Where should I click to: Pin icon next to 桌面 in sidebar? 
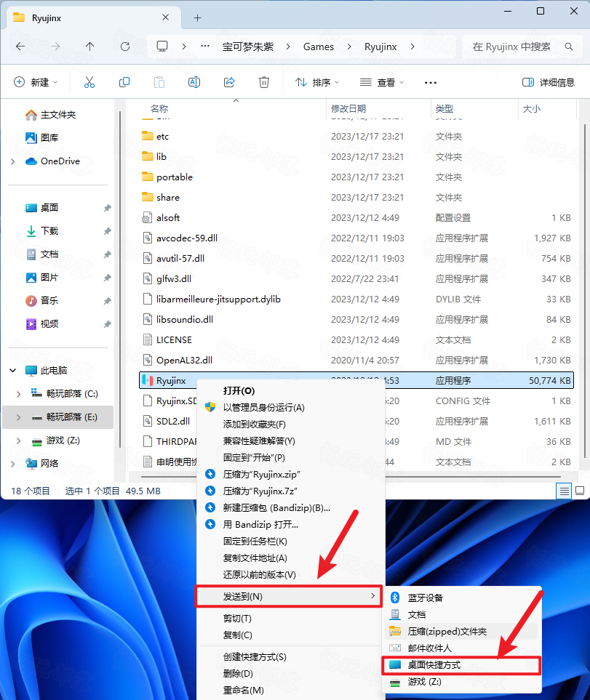coord(107,208)
